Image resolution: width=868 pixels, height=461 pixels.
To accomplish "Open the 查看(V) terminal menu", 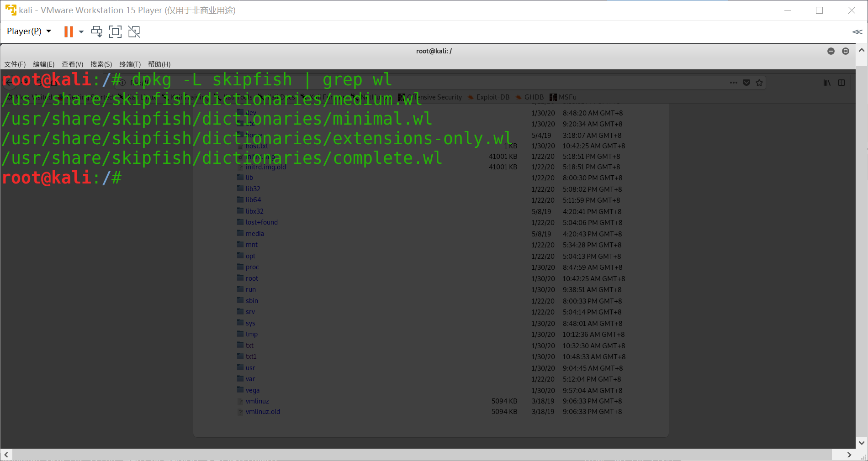I will tap(73, 64).
